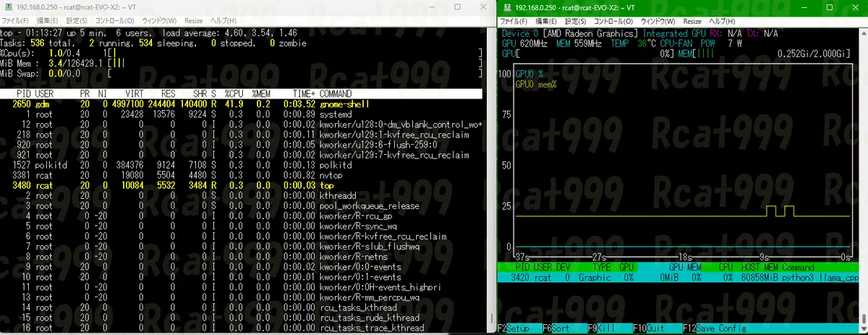
Task: Open コントロール(O) menu in left top window
Action: pyautogui.click(x=116, y=21)
